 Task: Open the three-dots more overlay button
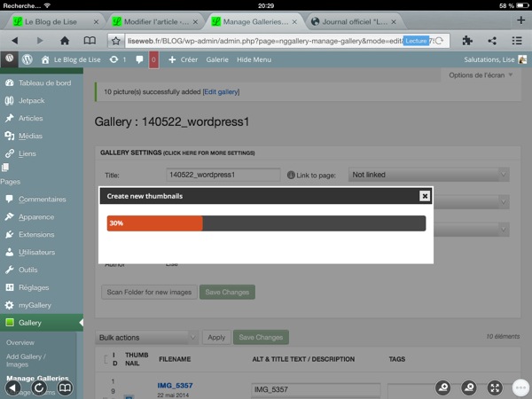[x=520, y=387]
